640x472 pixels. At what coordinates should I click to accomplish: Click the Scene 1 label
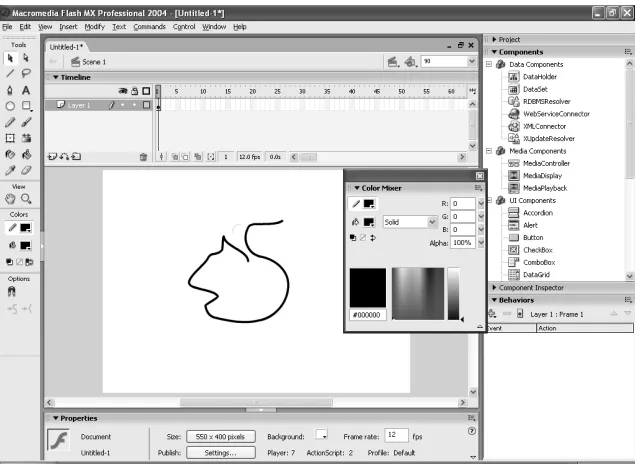pos(94,62)
